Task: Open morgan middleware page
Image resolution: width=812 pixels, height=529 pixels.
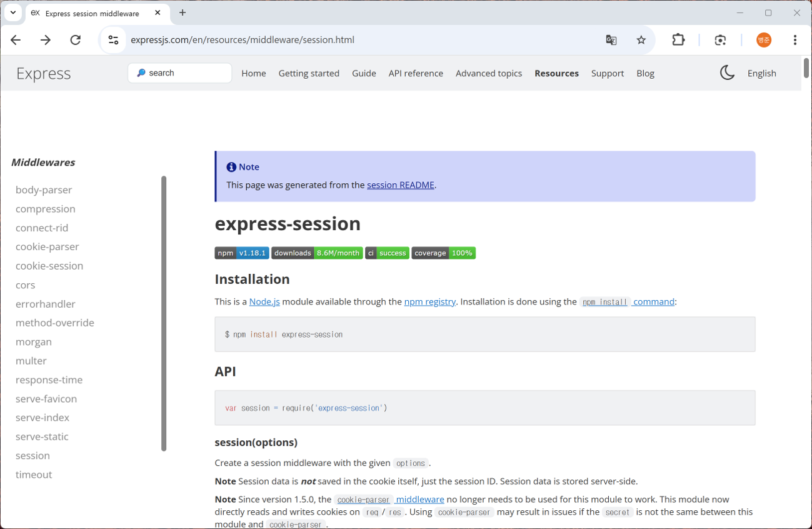Action: (x=34, y=342)
